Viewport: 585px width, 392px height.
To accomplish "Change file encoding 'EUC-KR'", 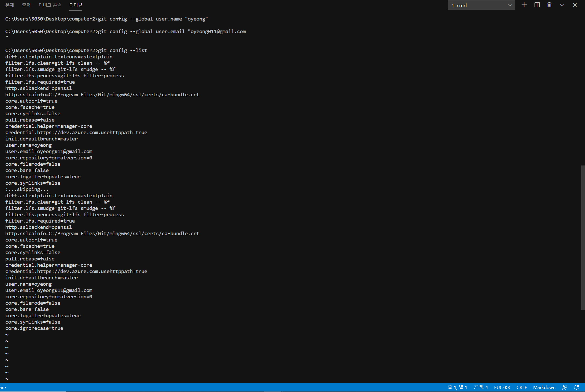I will click(x=502, y=387).
